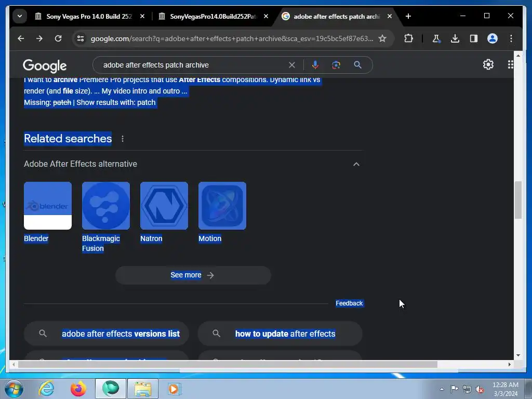The image size is (532, 399).
Task: Close the adobe after effects Google tab
Action: [x=390, y=16]
